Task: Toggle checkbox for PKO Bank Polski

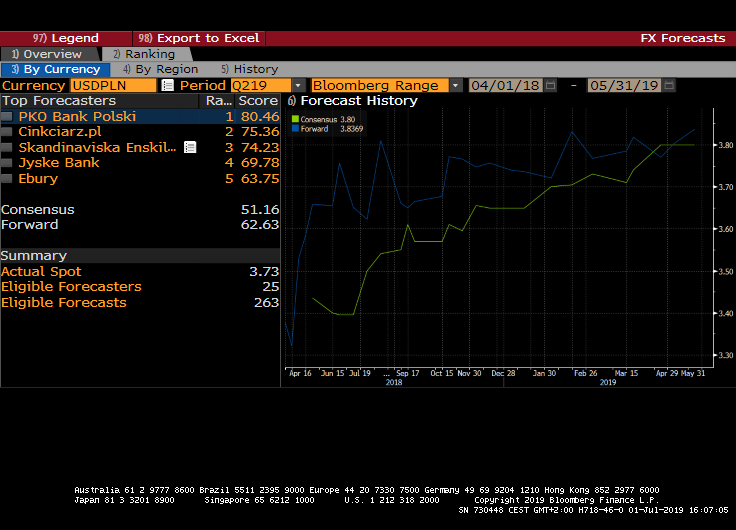Action: pyautogui.click(x=7, y=117)
